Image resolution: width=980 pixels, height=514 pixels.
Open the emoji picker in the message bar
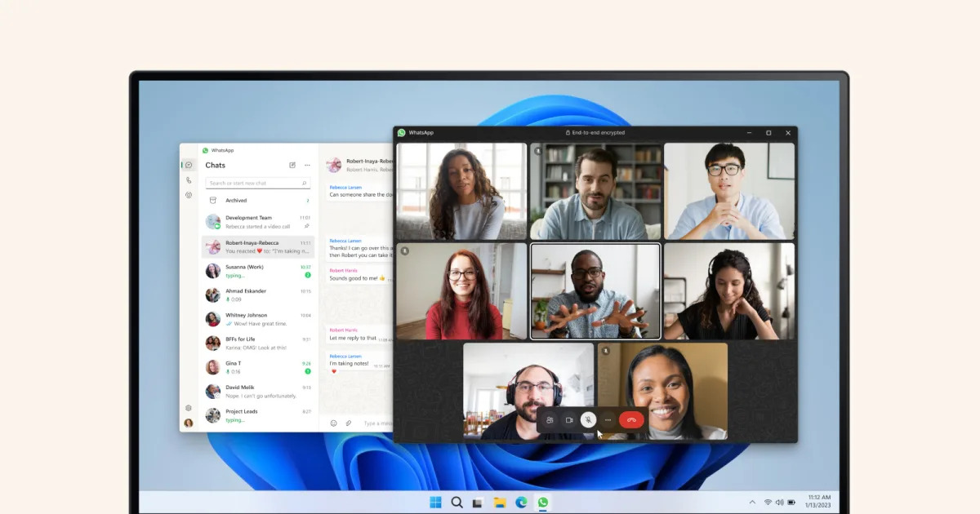tap(334, 423)
